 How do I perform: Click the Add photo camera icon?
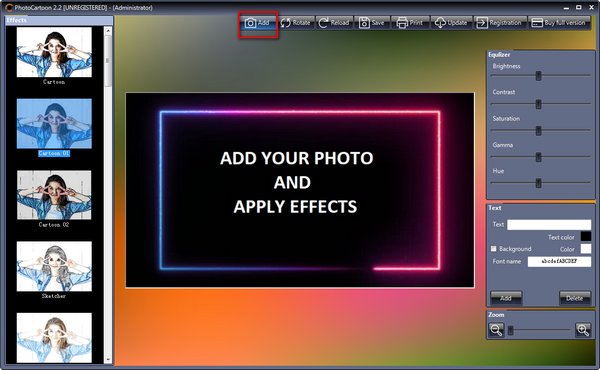tap(251, 23)
